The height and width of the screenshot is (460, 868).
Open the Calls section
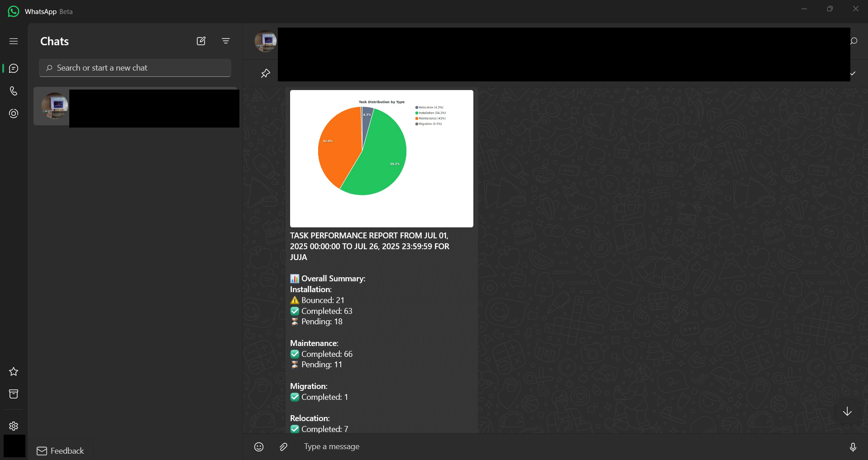point(14,91)
